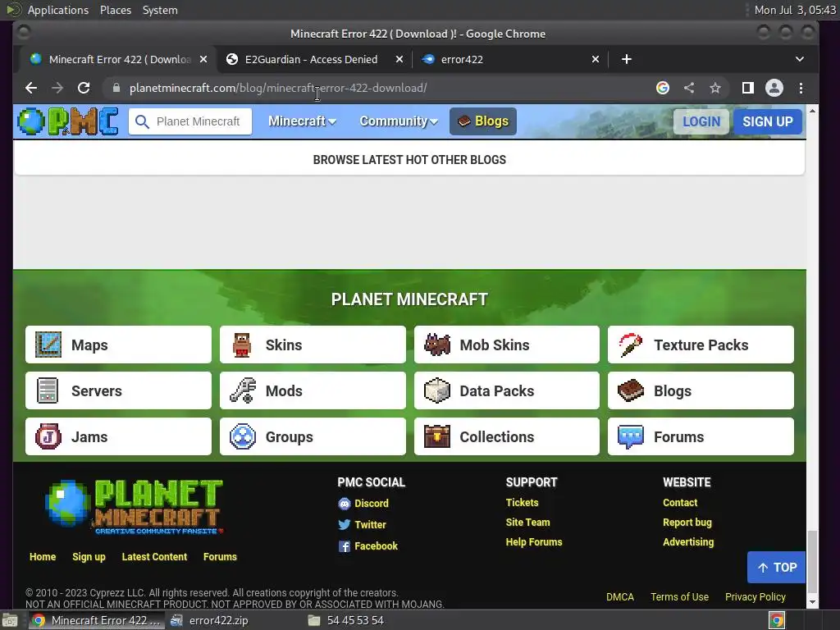Open Chrome three-dot menu
This screenshot has height=630, width=840.
pos(801,88)
